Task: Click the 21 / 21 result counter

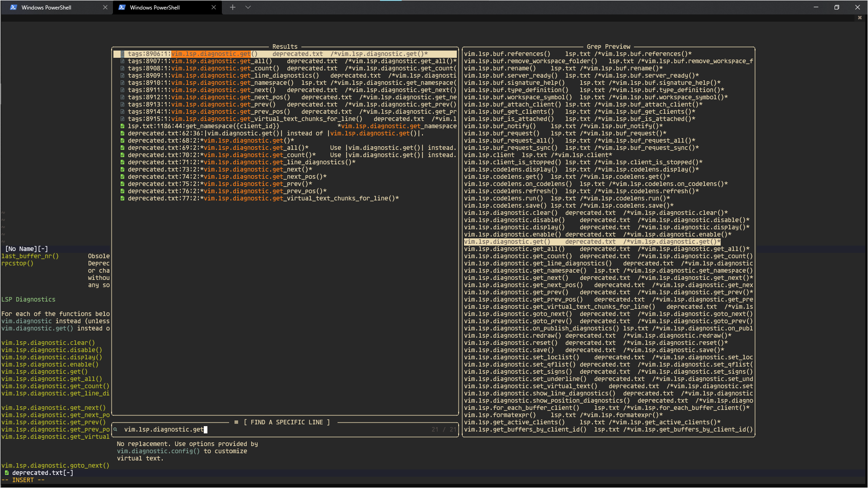Action: pyautogui.click(x=445, y=429)
